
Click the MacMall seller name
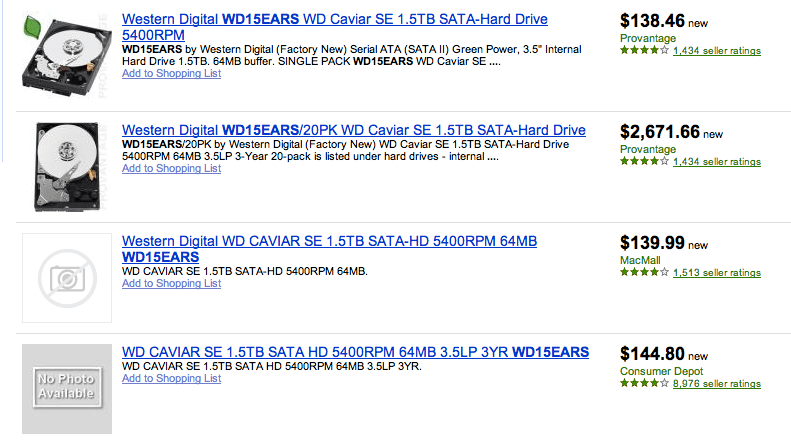pos(640,260)
